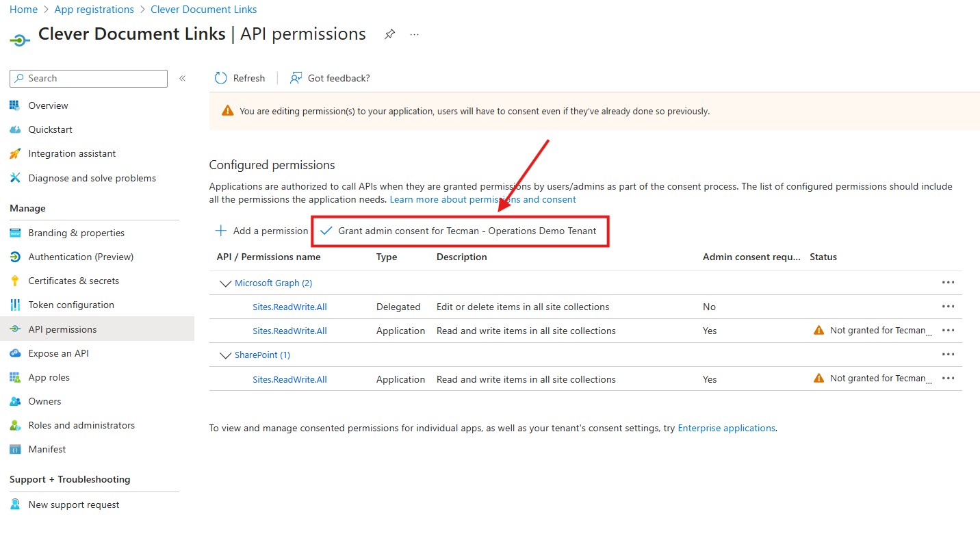Click the Configured permissions heading
980x536 pixels.
[x=272, y=165]
